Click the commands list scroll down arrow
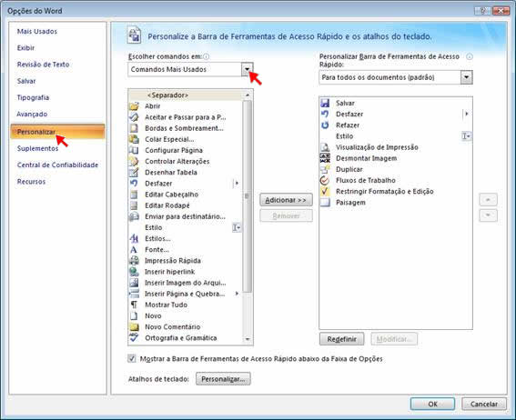516x420 pixels. pos(248,339)
